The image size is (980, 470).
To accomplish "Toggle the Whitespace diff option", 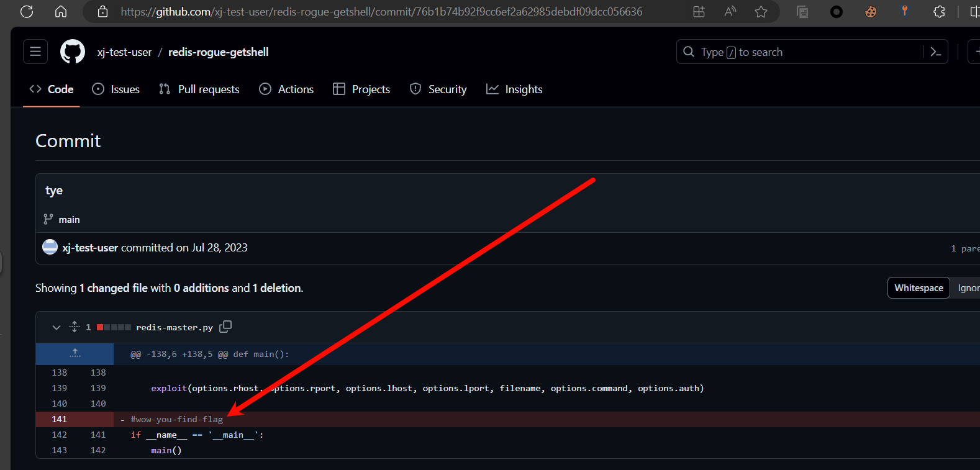I will click(919, 288).
